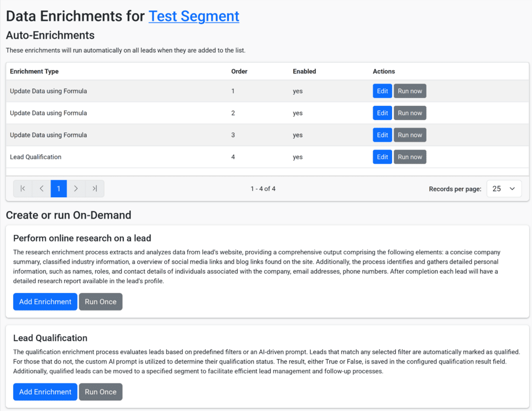Run now the third formula enrichment
Image resolution: width=532 pixels, height=411 pixels.
click(410, 135)
